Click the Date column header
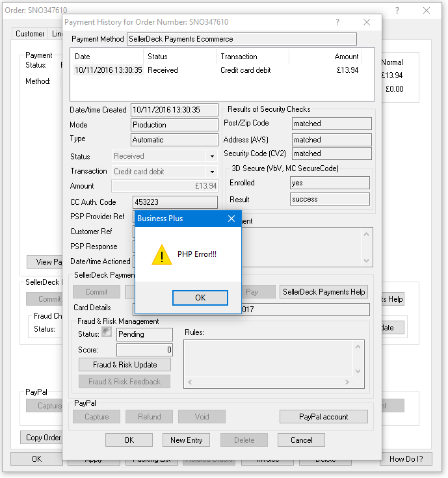The width and height of the screenshot is (448, 478). pos(107,57)
